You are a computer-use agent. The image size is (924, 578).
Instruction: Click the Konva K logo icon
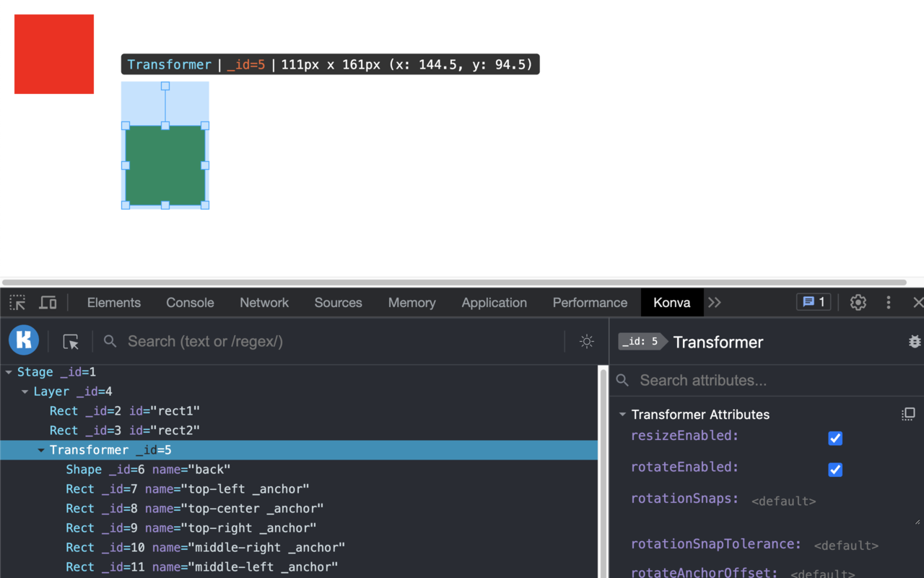coord(23,340)
